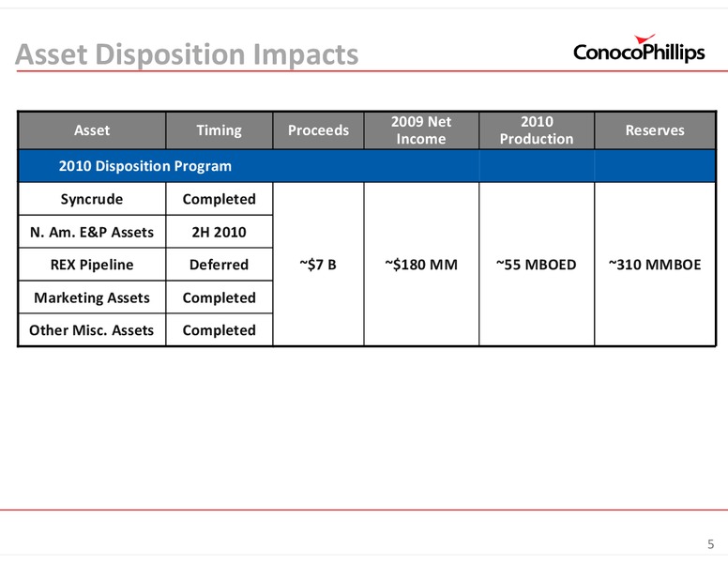Select Completed timing in Marketing Assets row
The image size is (728, 563).
(x=220, y=297)
